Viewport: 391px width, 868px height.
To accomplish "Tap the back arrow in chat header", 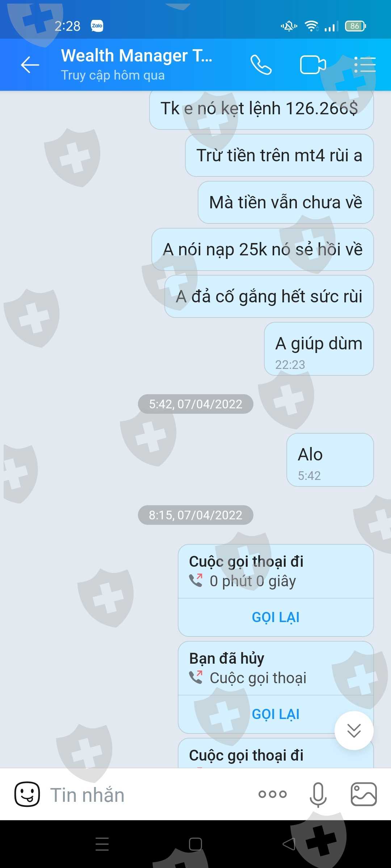I will tap(30, 65).
